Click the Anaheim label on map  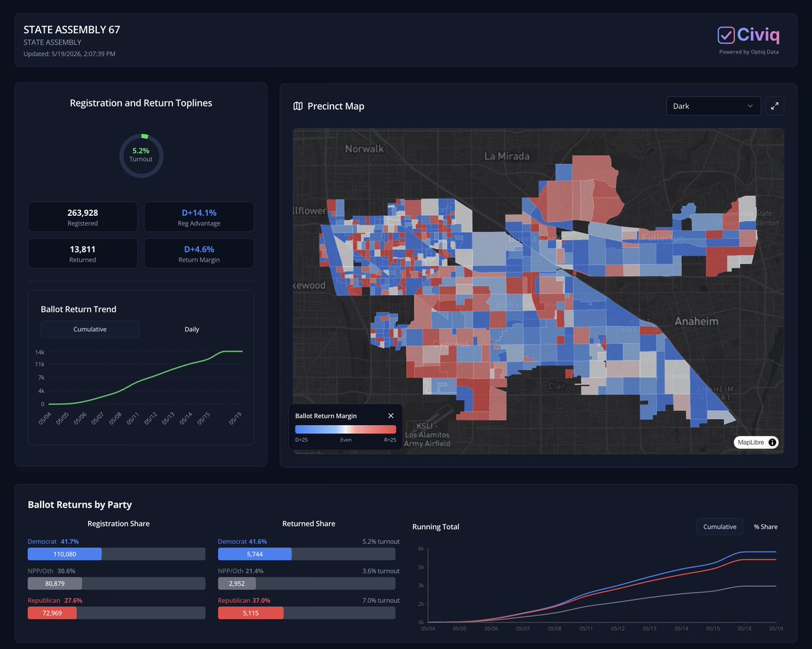pyautogui.click(x=696, y=321)
